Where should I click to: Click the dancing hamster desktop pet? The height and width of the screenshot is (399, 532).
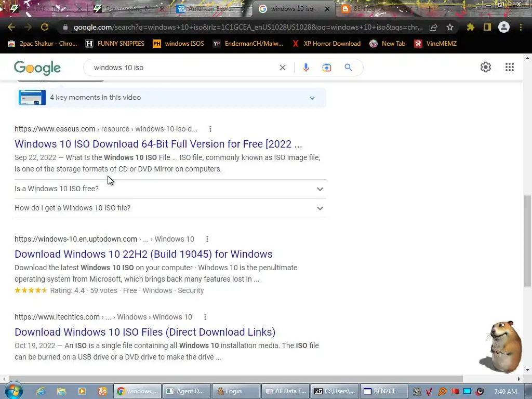pos(501,347)
